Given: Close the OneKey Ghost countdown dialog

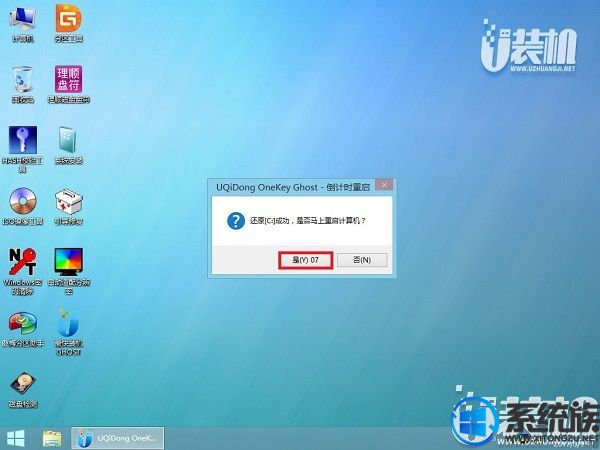Looking at the screenshot, I should coord(384,185).
